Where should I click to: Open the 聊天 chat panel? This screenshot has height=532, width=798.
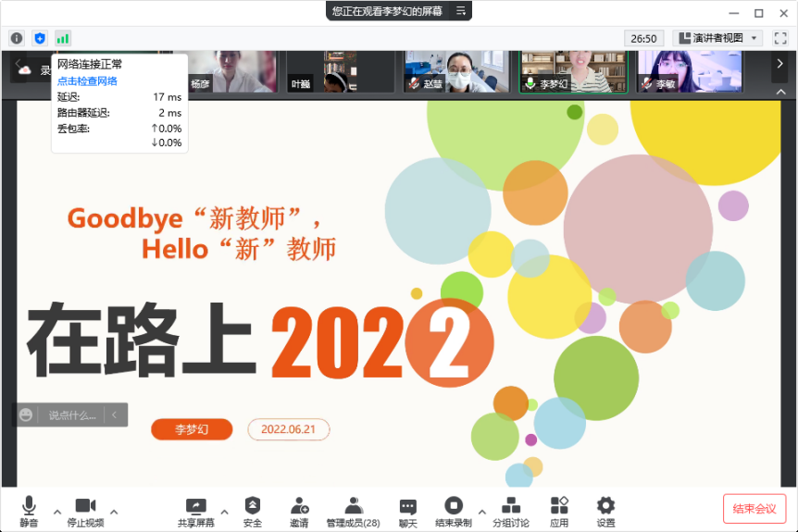pos(407,511)
